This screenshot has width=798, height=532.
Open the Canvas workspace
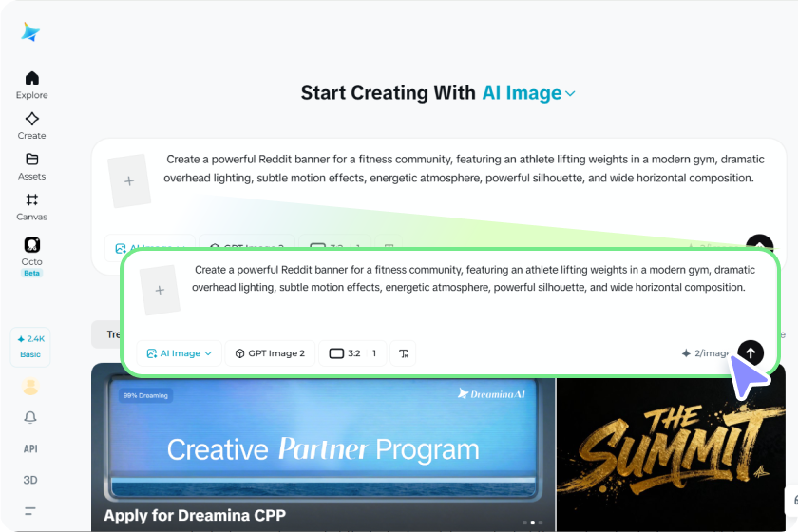pyautogui.click(x=31, y=207)
